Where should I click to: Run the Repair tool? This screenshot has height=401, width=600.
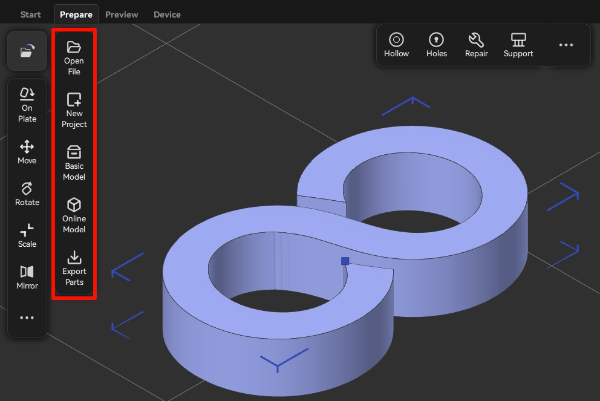pos(476,45)
